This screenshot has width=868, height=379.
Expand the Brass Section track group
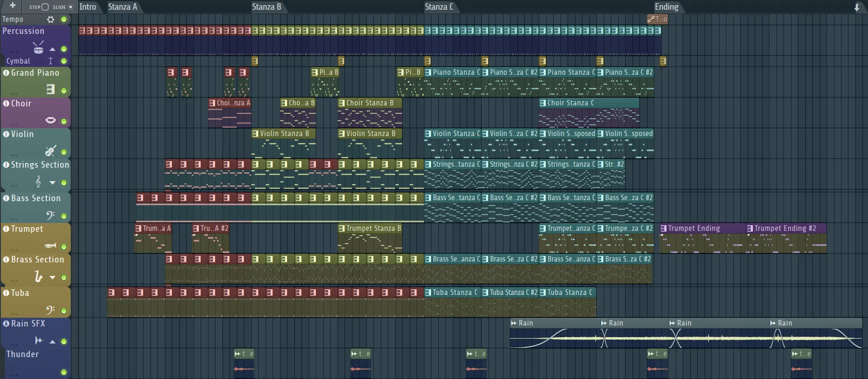(x=52, y=278)
